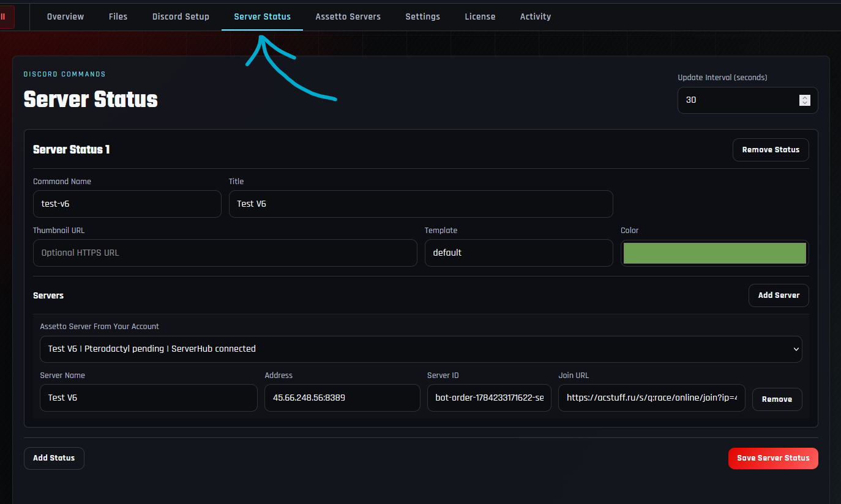The image size is (841, 504).
Task: Click the Server ID input field
Action: coord(489,398)
